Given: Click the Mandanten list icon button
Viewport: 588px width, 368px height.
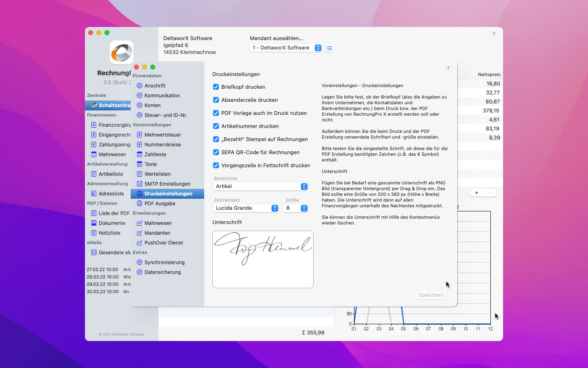Looking at the screenshot, I should pos(329,48).
